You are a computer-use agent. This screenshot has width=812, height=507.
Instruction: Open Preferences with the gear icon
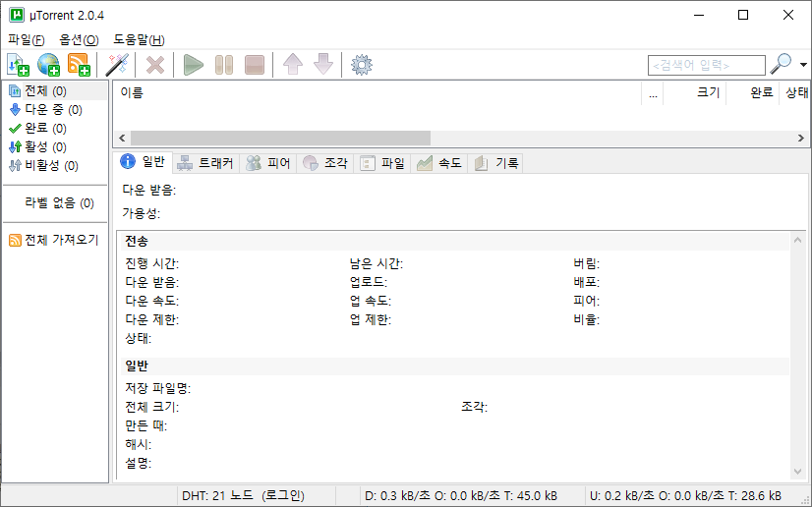click(362, 65)
